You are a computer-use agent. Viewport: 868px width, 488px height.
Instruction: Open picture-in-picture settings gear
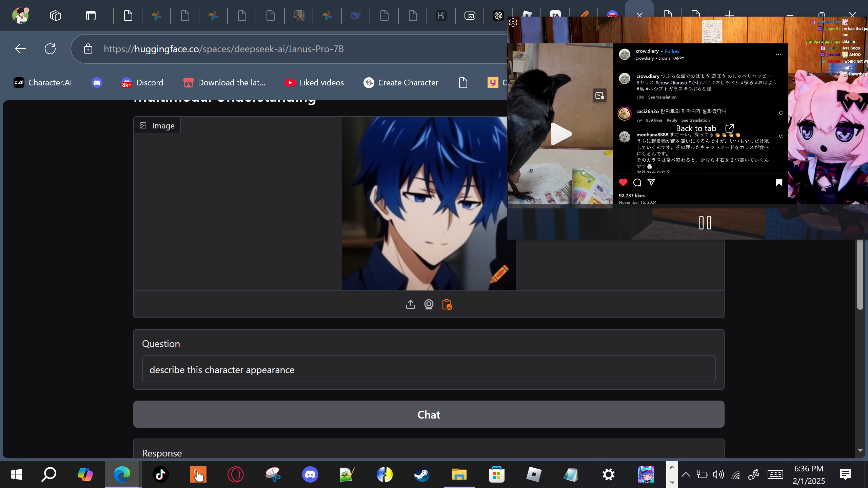(513, 22)
